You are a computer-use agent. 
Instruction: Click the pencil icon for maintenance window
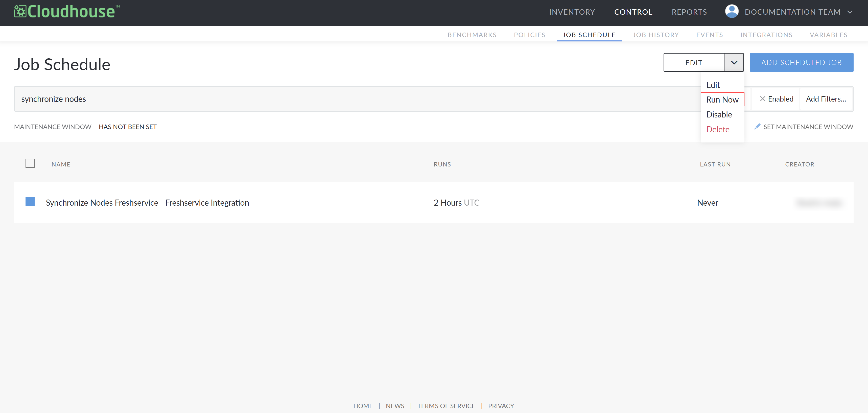tap(757, 126)
